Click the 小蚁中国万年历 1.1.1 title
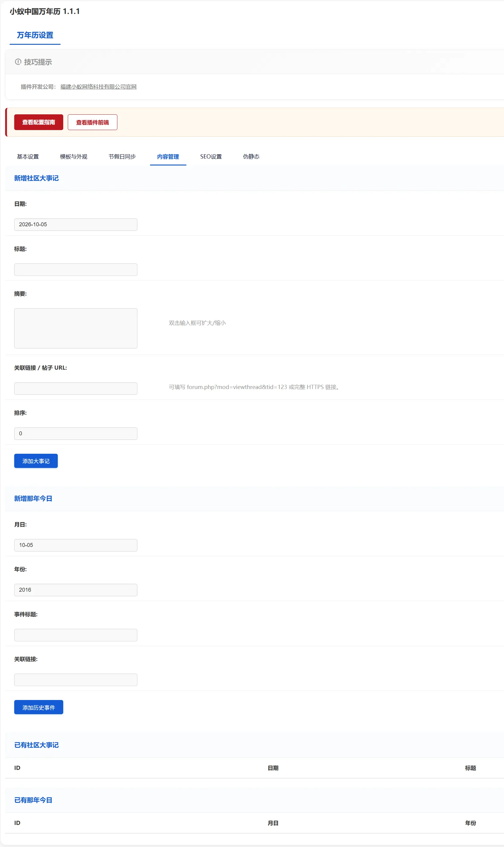 point(45,11)
